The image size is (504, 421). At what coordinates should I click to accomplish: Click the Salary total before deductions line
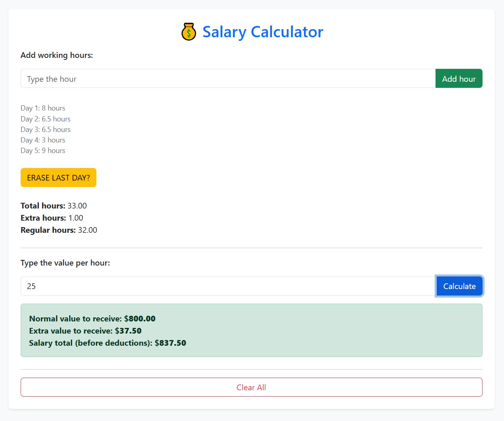pos(107,343)
